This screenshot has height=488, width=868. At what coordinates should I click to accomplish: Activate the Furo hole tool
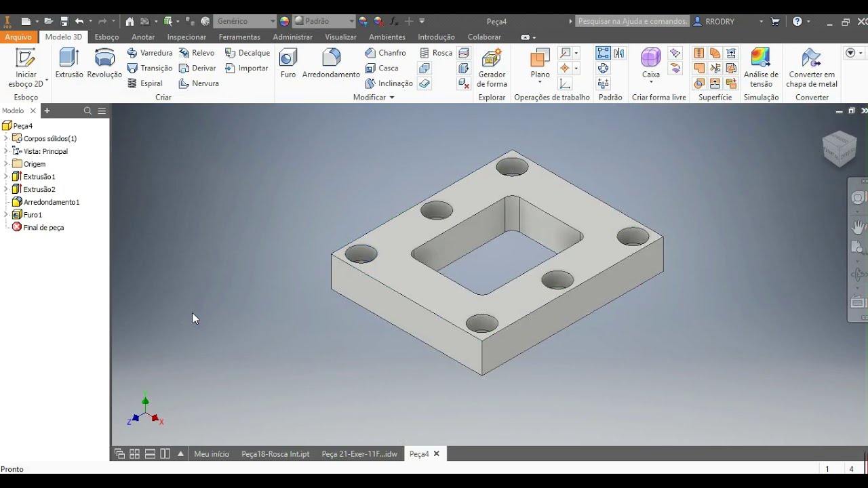pyautogui.click(x=288, y=64)
